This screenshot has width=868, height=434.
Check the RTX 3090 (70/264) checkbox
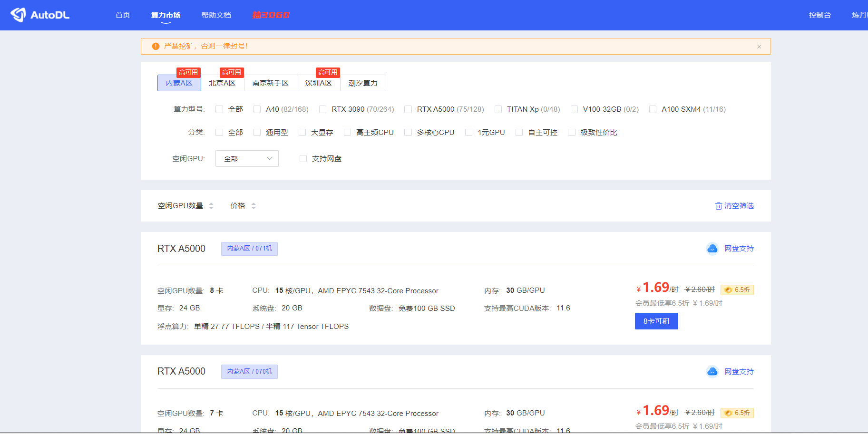[323, 109]
